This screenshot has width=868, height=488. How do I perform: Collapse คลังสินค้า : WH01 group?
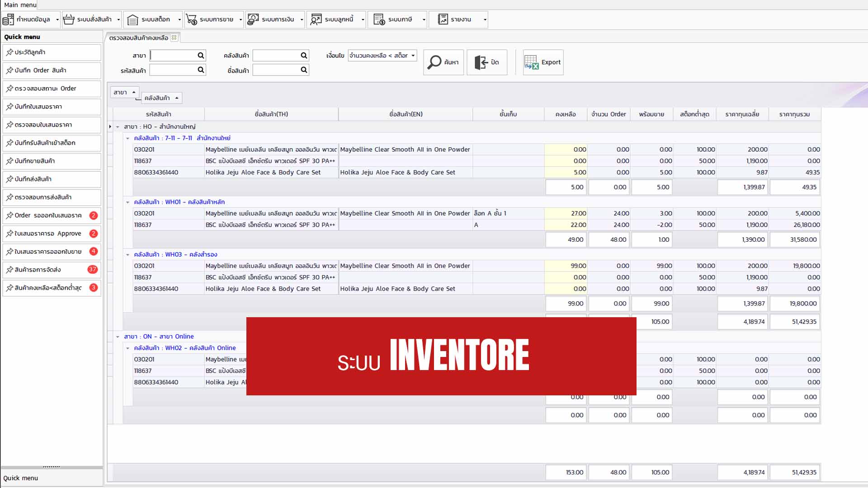click(x=127, y=202)
